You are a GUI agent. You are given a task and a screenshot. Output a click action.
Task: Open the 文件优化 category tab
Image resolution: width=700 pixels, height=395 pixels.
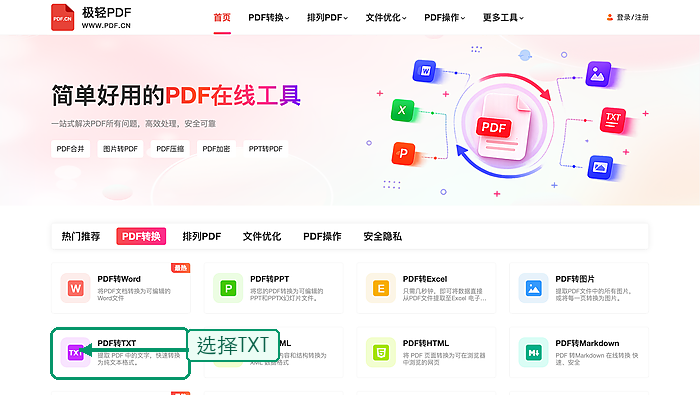[262, 236]
